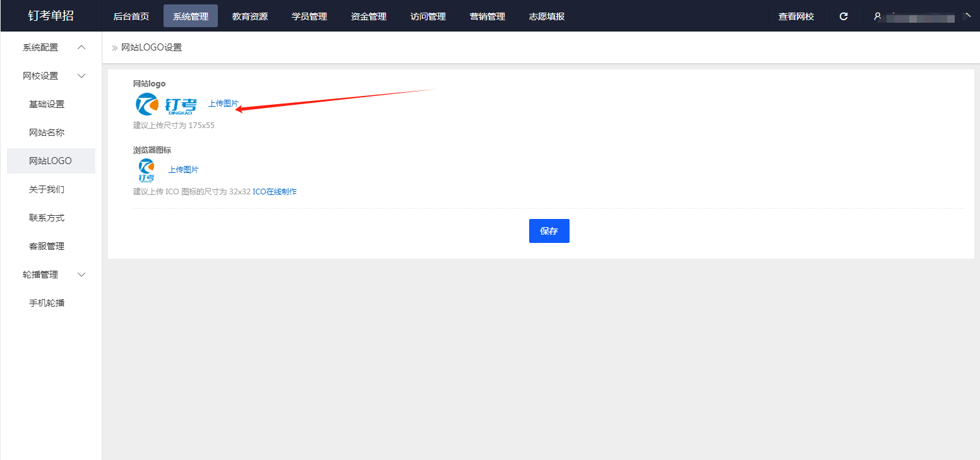This screenshot has height=460, width=980.
Task: Open 访问管理 in the navbar
Action: pyautogui.click(x=428, y=16)
